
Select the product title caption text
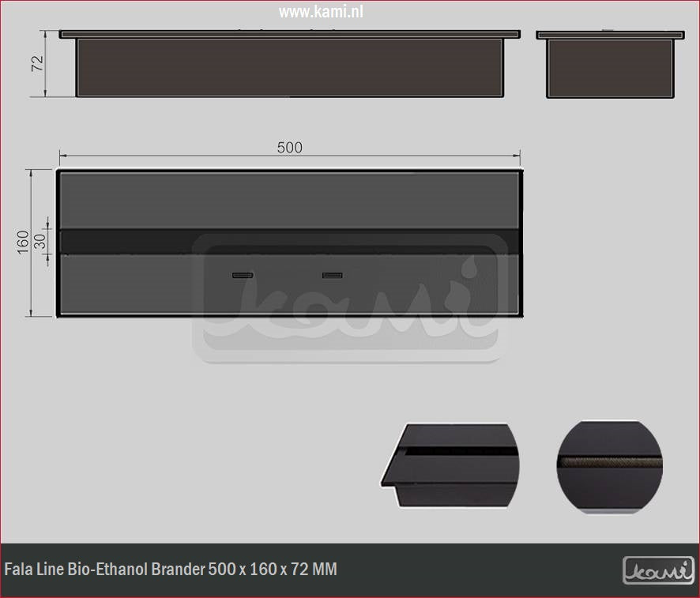click(x=171, y=569)
